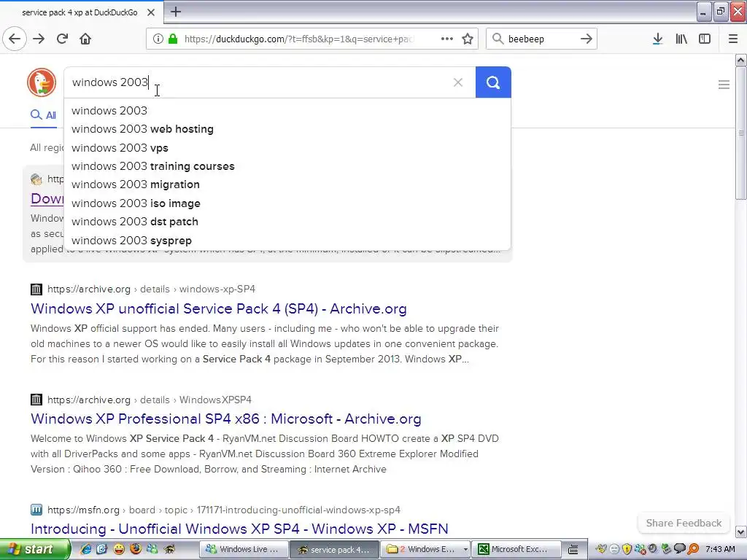747x560 pixels.
Task: Select the All results tab
Action: [x=43, y=115]
